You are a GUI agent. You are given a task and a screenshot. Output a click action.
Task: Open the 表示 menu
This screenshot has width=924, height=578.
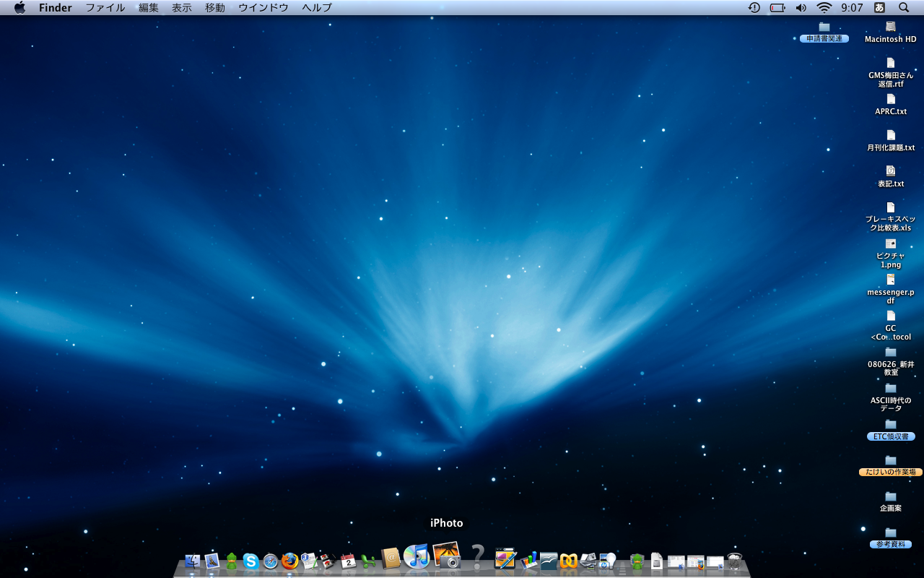[182, 7]
